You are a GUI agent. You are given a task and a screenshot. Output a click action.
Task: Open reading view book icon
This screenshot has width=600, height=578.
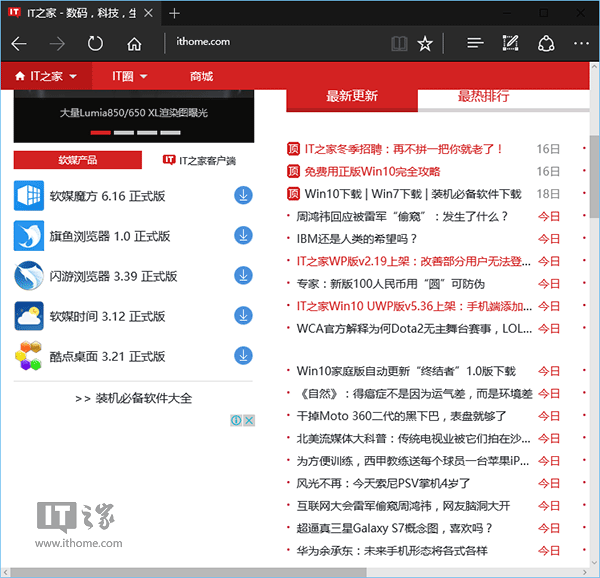[399, 43]
